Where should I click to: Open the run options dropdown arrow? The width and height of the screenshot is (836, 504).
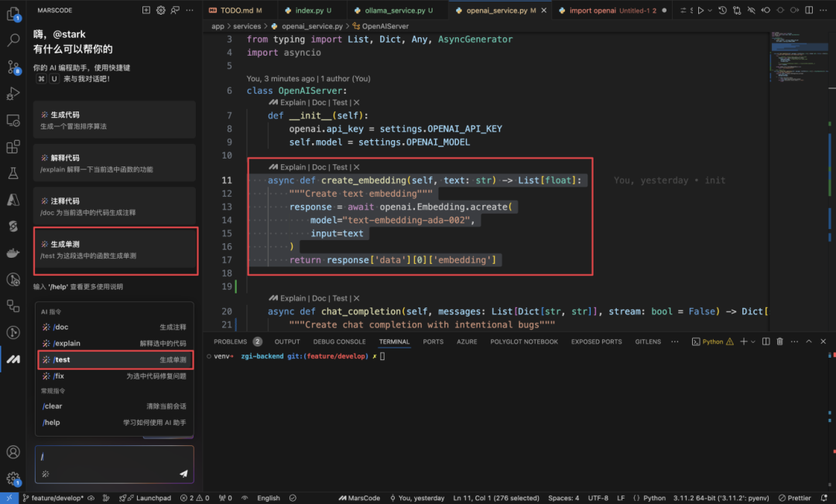pos(710,10)
